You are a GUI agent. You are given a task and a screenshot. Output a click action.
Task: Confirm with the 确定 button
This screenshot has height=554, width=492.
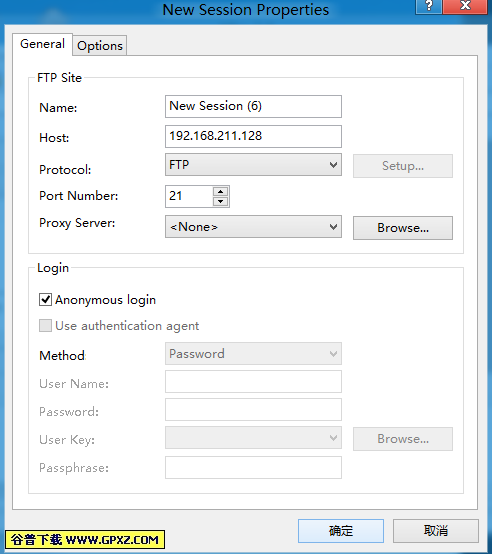coord(341,531)
